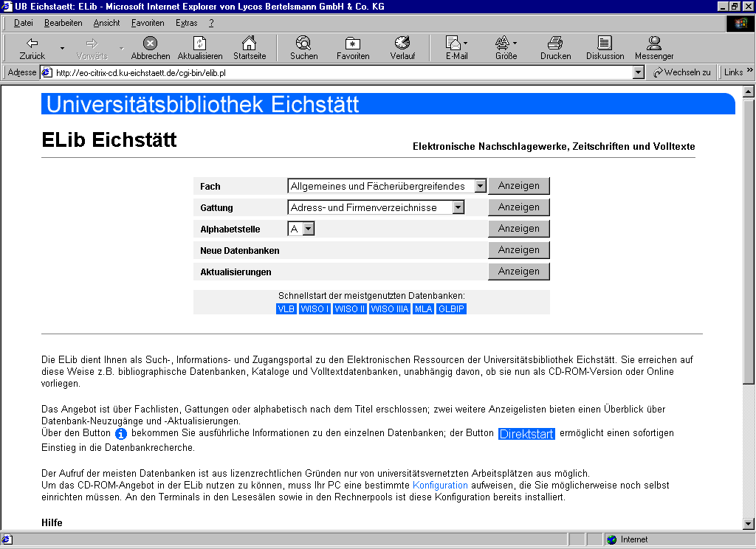Click the page icon beside the address

pyautogui.click(x=47, y=73)
